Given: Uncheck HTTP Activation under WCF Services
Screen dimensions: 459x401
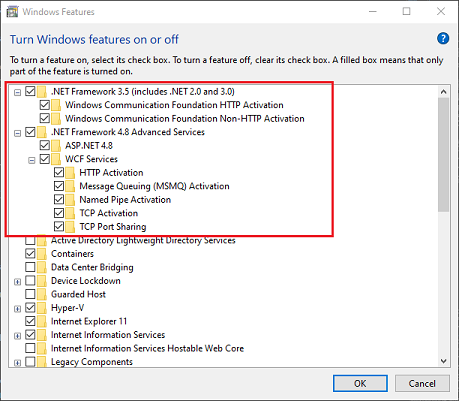Looking at the screenshot, I should pos(59,173).
